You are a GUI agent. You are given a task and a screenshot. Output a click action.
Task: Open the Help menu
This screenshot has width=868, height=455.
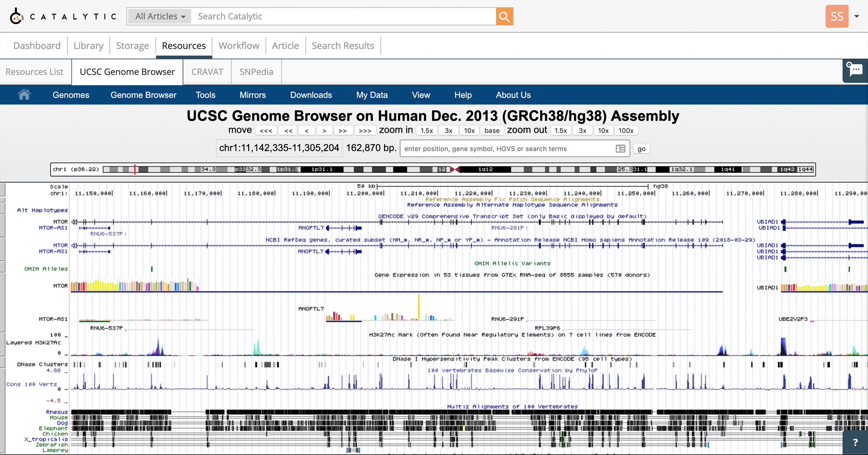(463, 95)
